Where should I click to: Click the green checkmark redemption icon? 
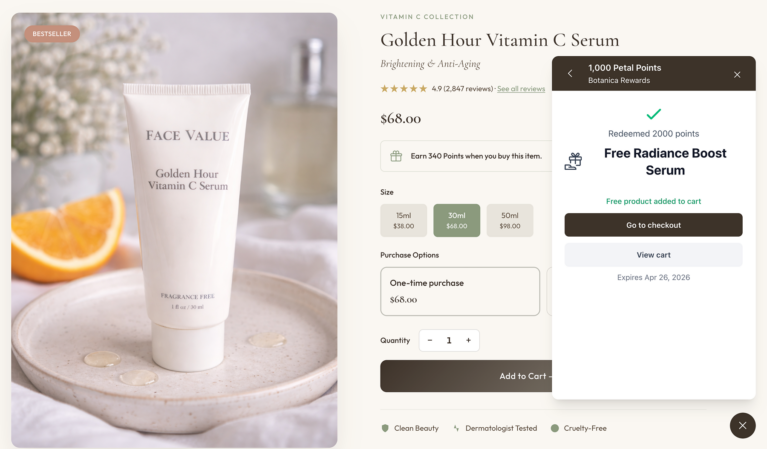(654, 114)
